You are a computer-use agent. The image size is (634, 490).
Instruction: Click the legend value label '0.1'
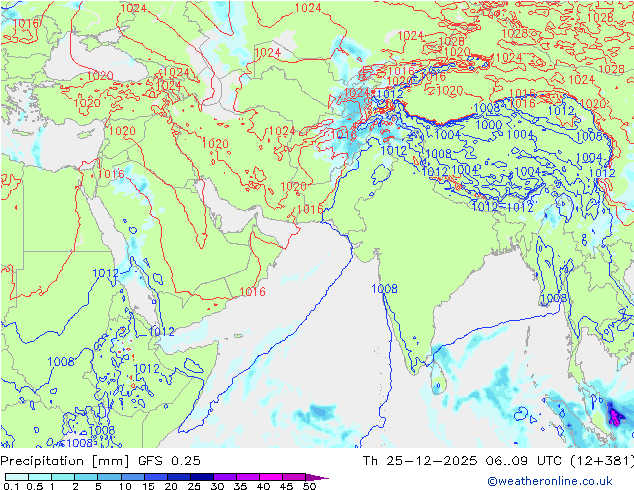(x=11, y=486)
